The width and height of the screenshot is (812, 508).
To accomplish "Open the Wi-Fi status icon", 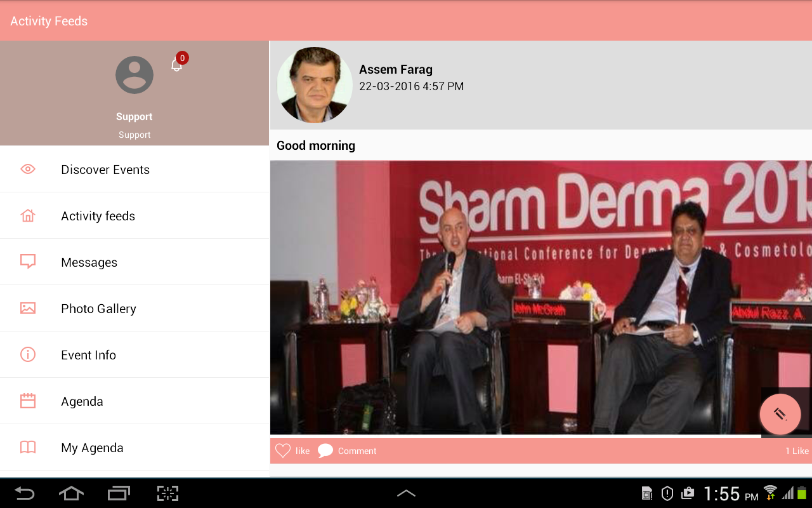I will tap(770, 493).
